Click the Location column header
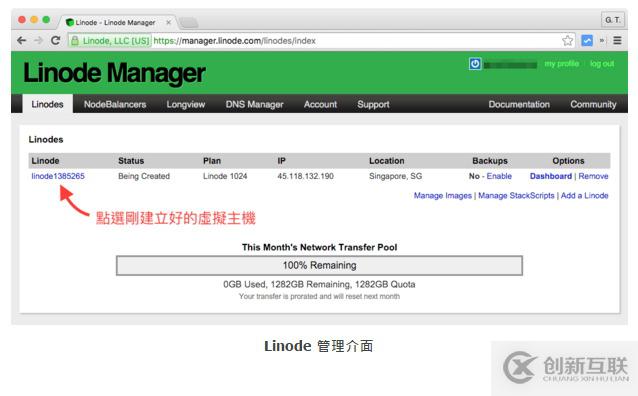The image size is (638, 396). tap(387, 161)
